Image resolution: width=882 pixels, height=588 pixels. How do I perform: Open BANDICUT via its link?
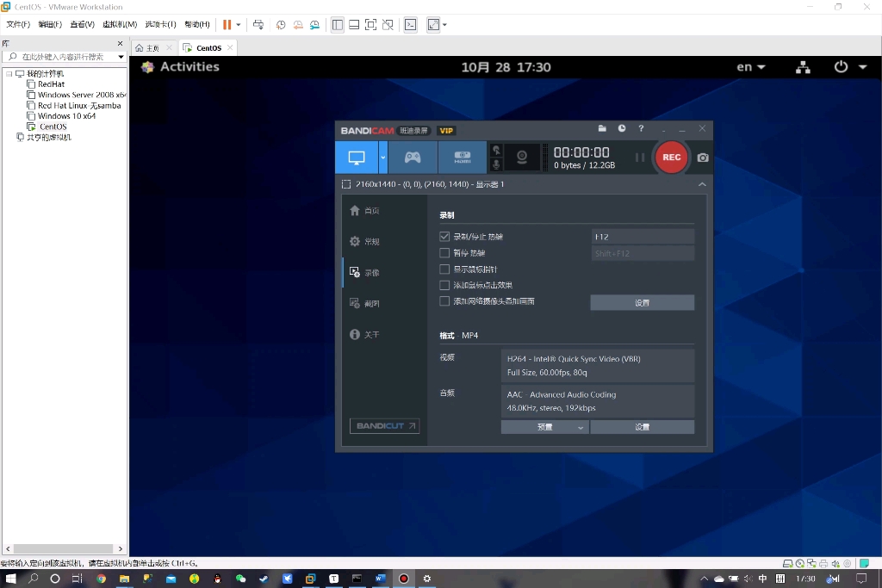pyautogui.click(x=383, y=425)
